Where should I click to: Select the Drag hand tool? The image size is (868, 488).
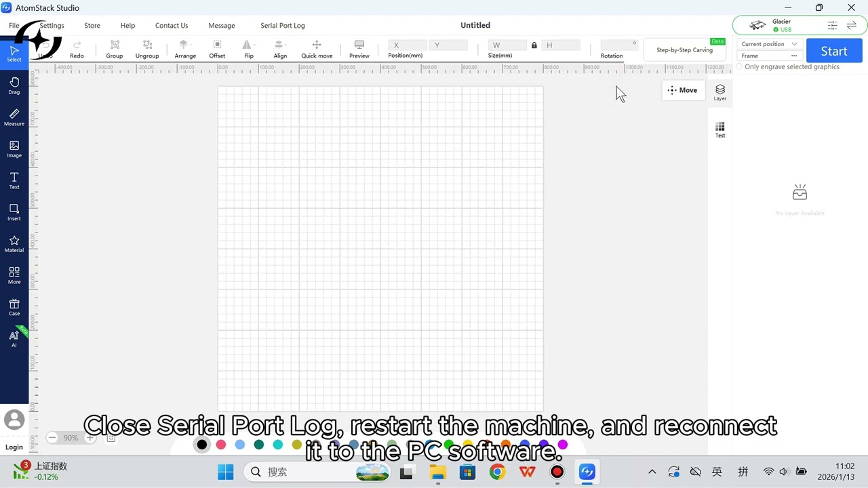[x=14, y=85]
